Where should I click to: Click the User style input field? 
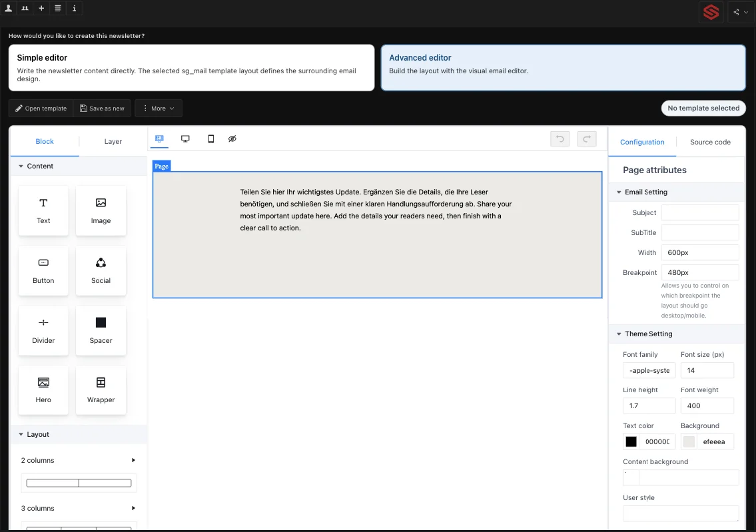[681, 513]
